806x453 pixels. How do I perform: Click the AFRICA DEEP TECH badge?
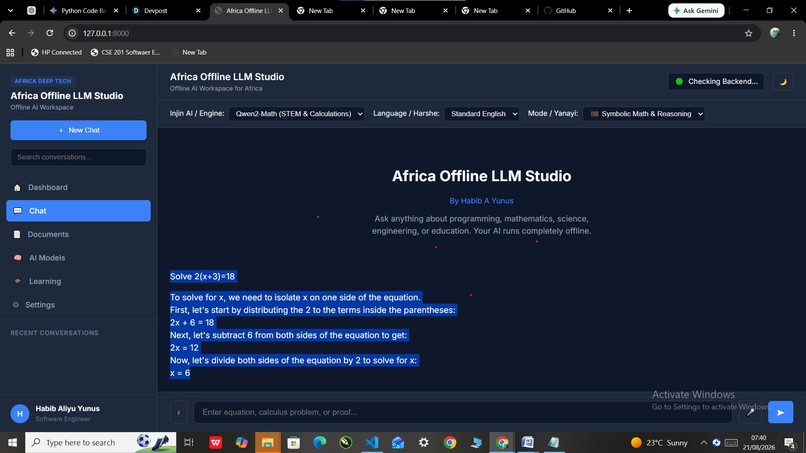pos(43,81)
